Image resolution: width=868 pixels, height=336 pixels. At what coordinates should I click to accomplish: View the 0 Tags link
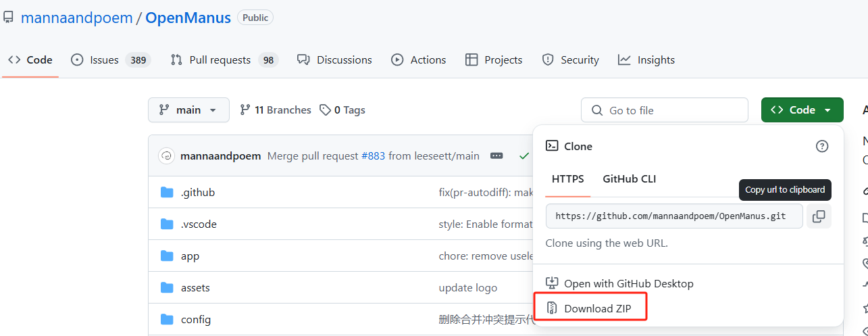point(342,110)
